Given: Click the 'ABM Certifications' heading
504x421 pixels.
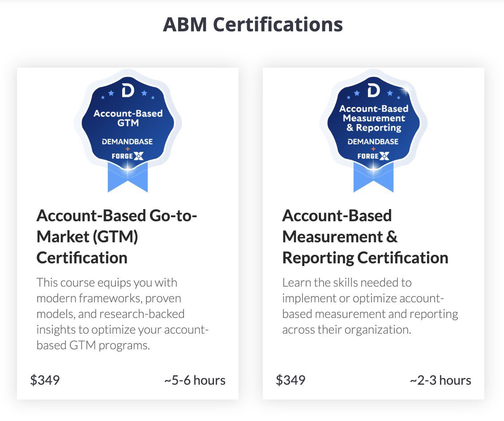Looking at the screenshot, I should (253, 25).
